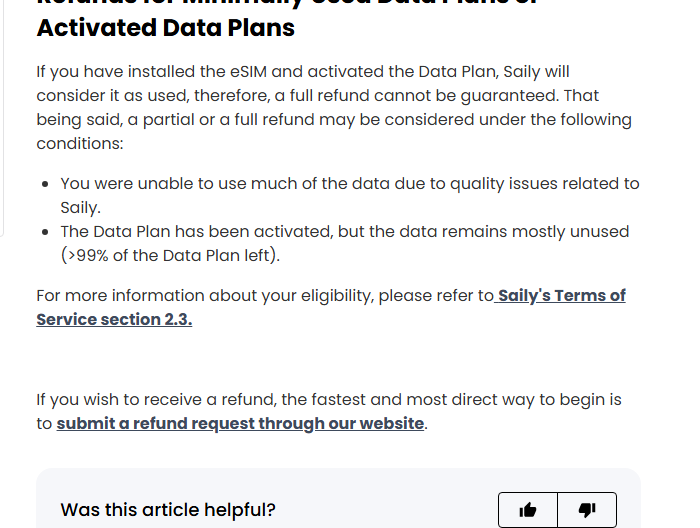Image resolution: width=700 pixels, height=528 pixels.
Task: Click the thumbs down icon
Action: click(587, 510)
